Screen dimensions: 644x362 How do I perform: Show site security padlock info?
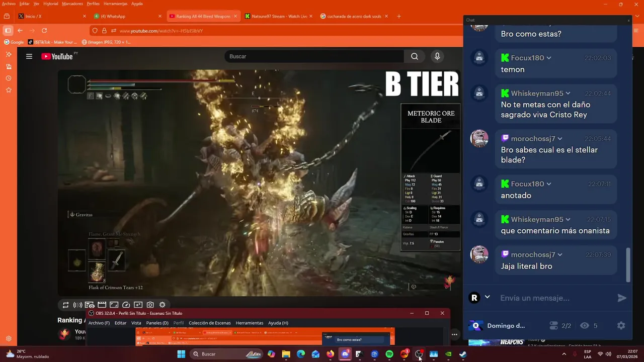pyautogui.click(x=104, y=31)
